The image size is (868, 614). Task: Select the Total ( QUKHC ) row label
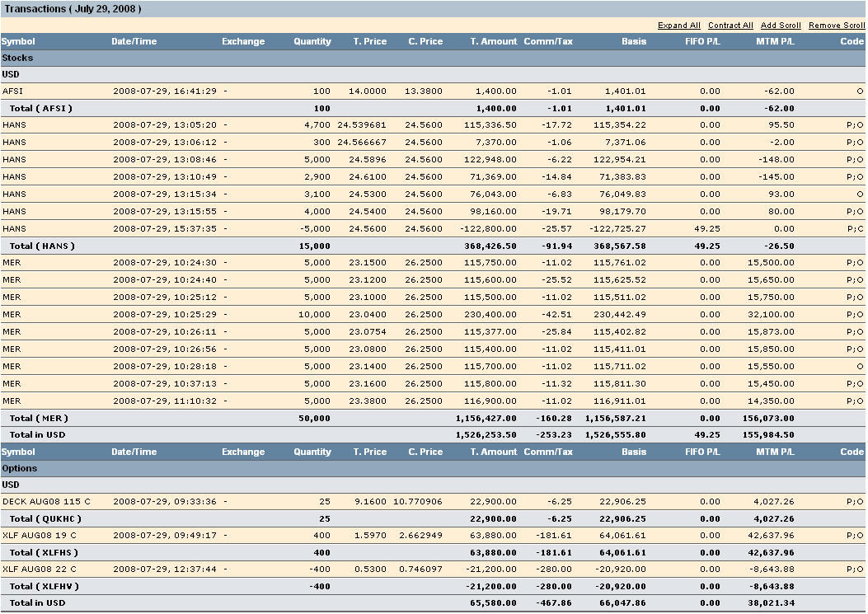point(45,518)
